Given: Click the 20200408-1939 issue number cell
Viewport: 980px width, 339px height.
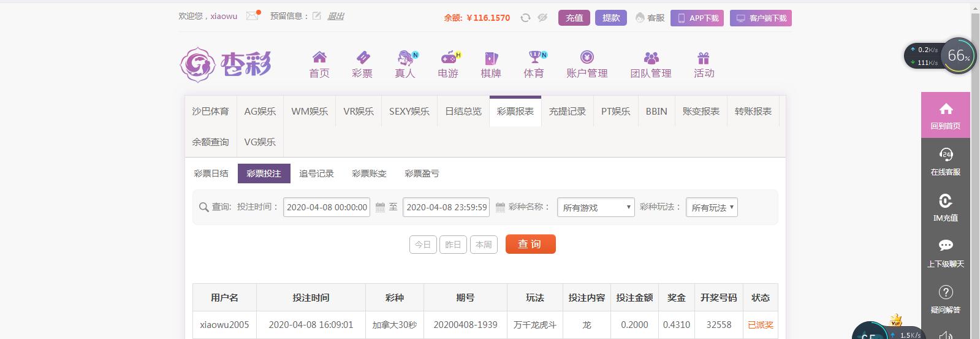Looking at the screenshot, I should pos(465,325).
